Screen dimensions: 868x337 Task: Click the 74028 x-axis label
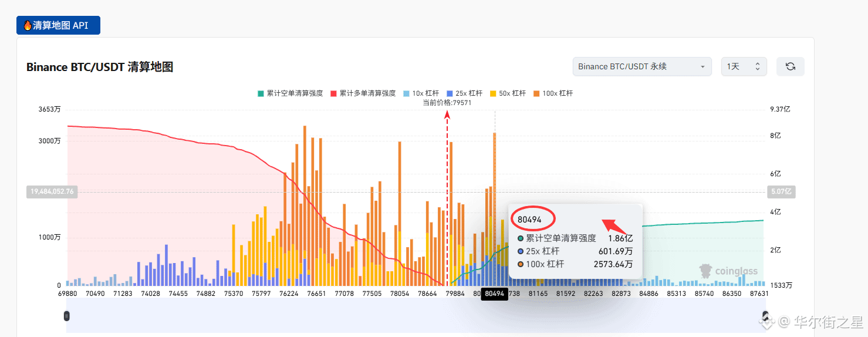[x=150, y=293]
